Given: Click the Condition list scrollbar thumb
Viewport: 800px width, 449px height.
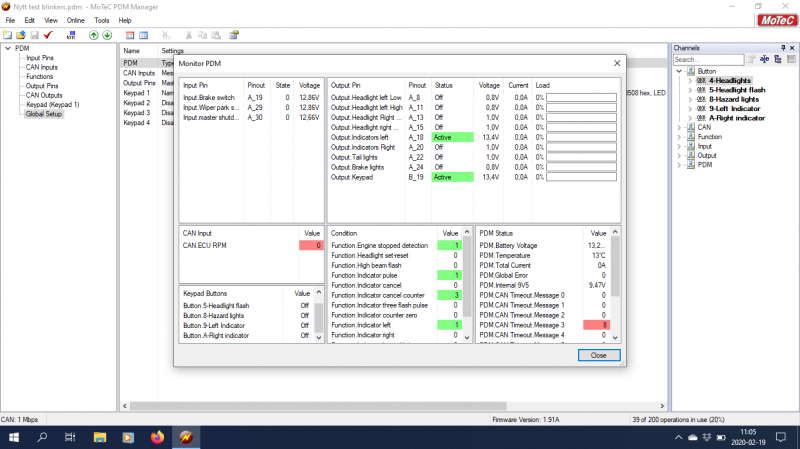Looking at the screenshot, I should pos(467,276).
